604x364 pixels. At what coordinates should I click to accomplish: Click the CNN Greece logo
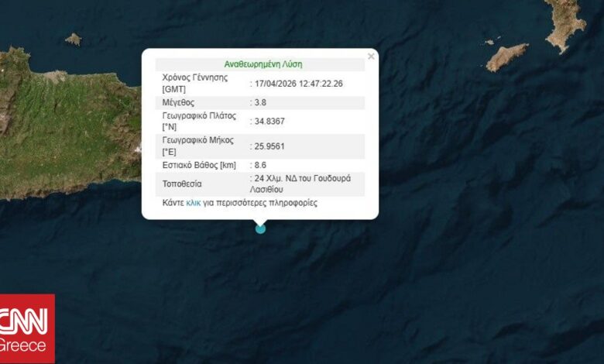pos(27,329)
